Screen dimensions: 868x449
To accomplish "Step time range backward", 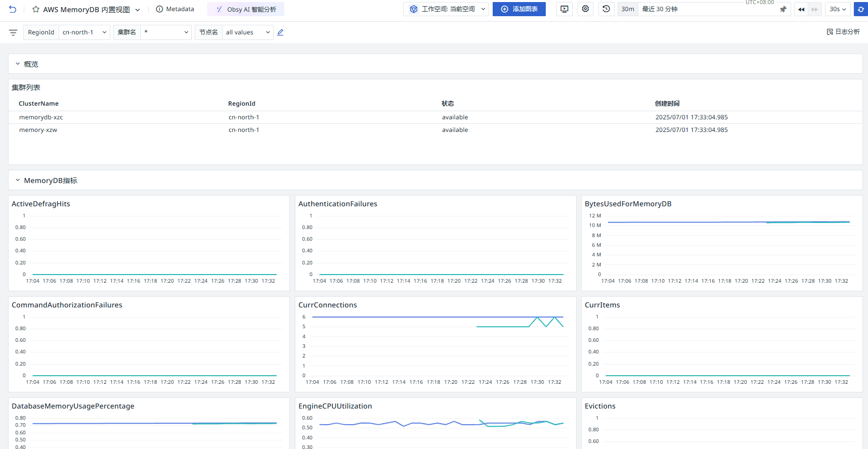I will tap(801, 9).
